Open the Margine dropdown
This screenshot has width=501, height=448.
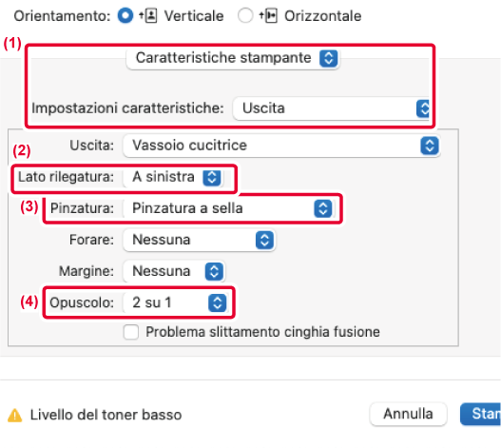[x=174, y=271]
